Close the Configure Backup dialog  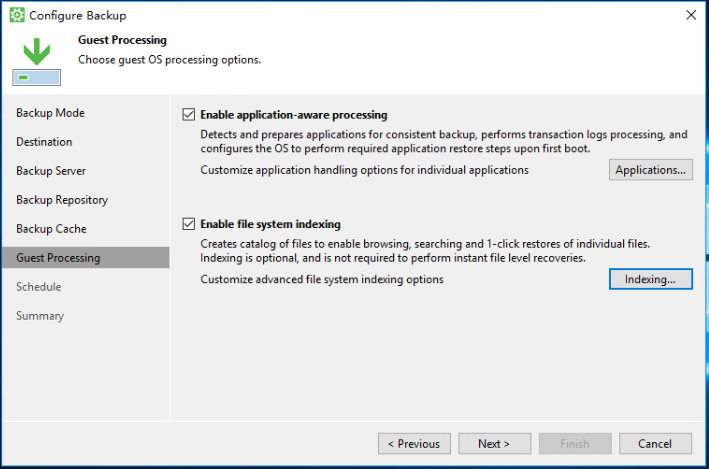tap(691, 15)
